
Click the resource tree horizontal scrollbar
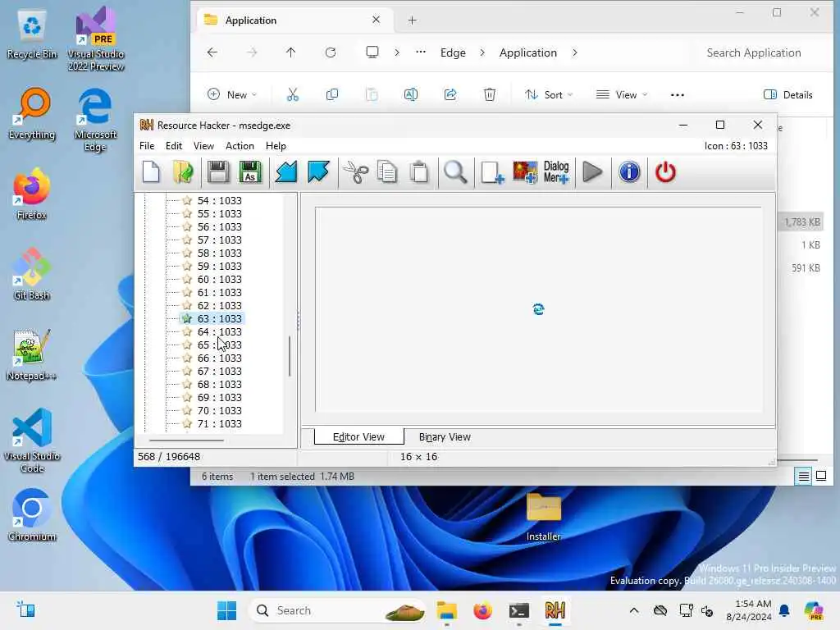pyautogui.click(x=186, y=441)
